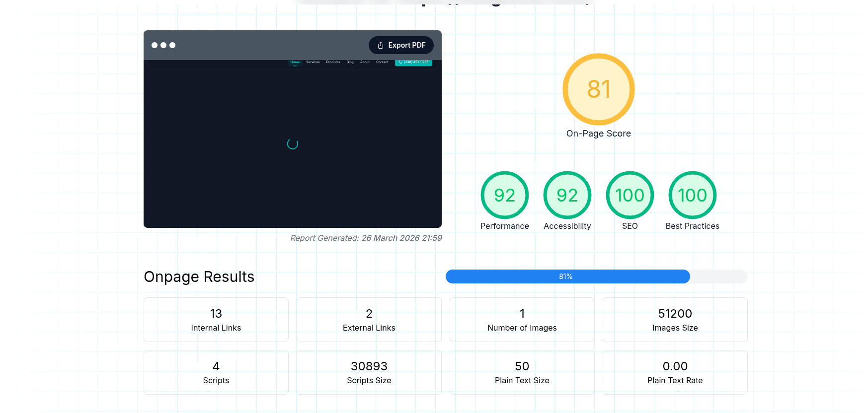Select the Accessibility score circle
Viewport: 868px width, 413px height.
[567, 195]
